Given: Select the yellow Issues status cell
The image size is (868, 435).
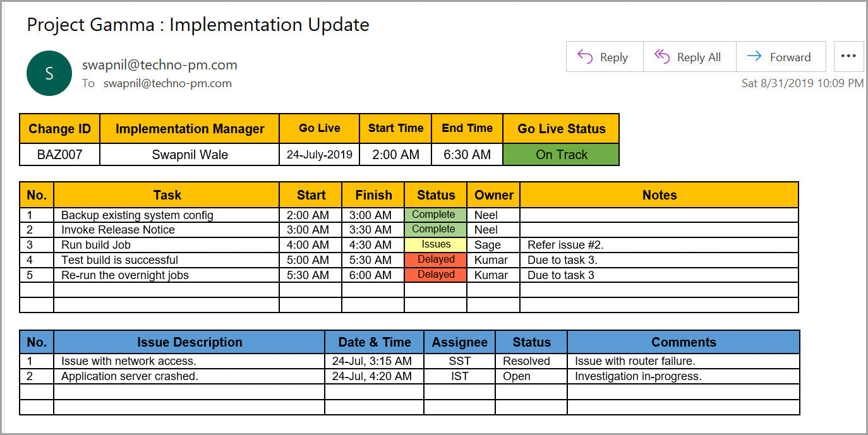Looking at the screenshot, I should click(x=435, y=244).
